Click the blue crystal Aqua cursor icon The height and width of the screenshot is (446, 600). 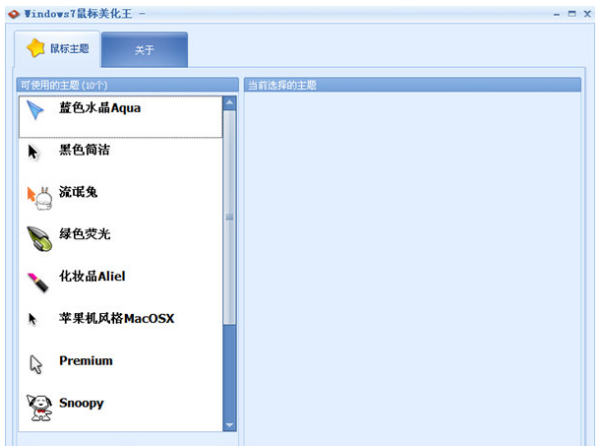point(36,110)
